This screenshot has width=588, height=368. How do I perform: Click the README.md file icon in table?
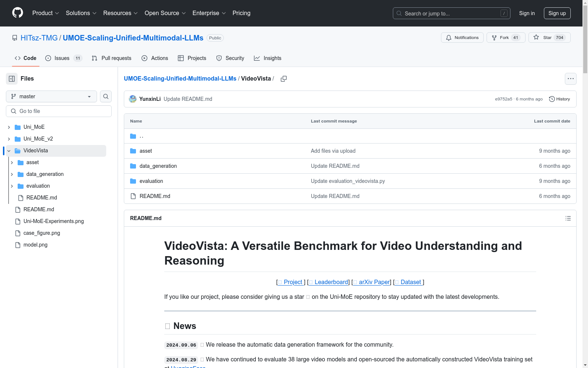coord(133,196)
